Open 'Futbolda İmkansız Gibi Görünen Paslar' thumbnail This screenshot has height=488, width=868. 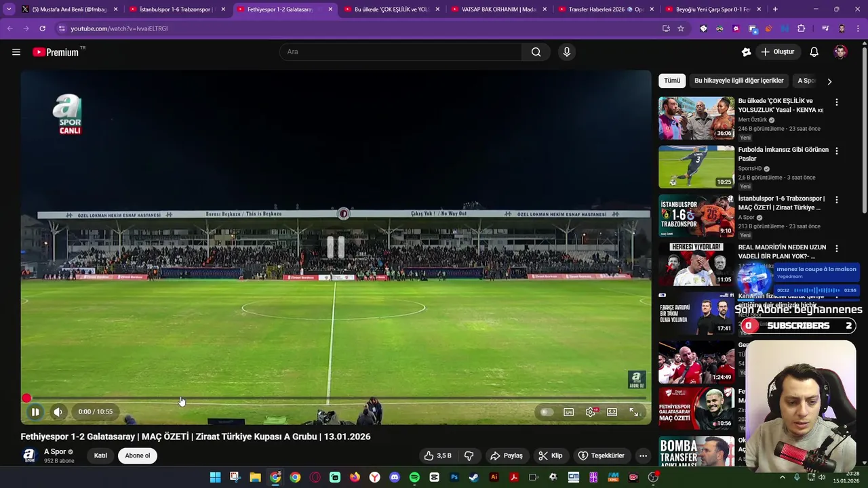(696, 167)
